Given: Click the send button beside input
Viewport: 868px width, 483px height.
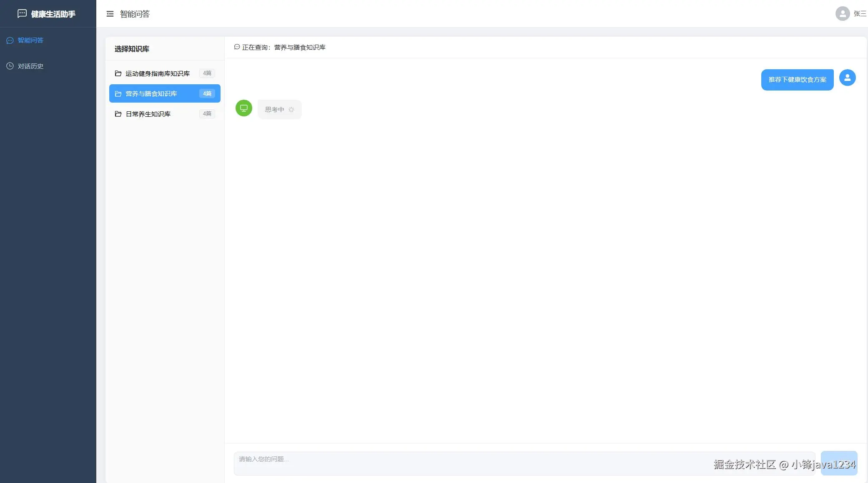Looking at the screenshot, I should [839, 463].
